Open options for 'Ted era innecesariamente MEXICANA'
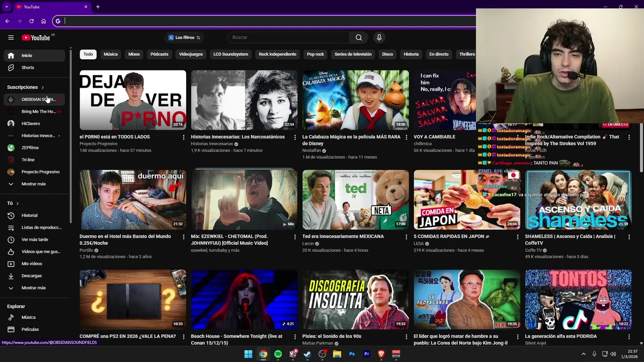Screen dimensions: 644x362 coord(406,237)
